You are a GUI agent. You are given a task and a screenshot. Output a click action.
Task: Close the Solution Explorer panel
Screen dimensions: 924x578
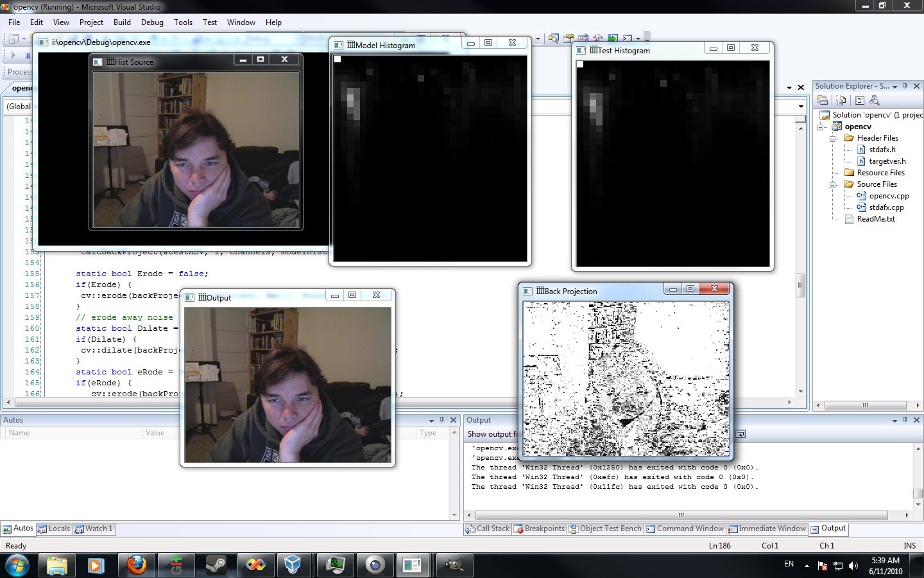pos(916,85)
